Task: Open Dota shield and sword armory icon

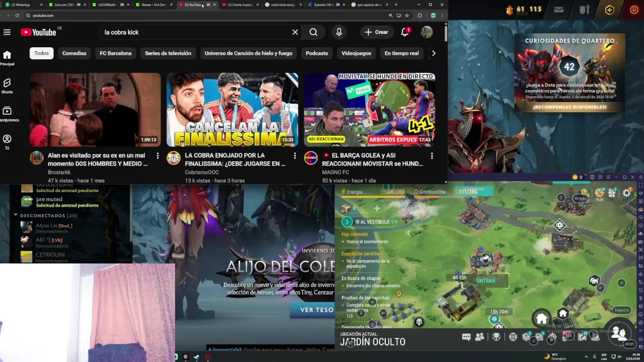Action: coord(584,10)
